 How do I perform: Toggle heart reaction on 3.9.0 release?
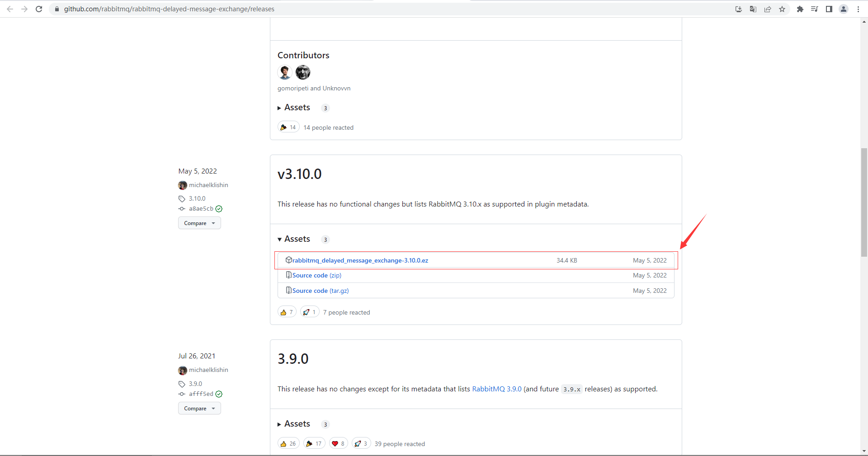[x=338, y=444]
